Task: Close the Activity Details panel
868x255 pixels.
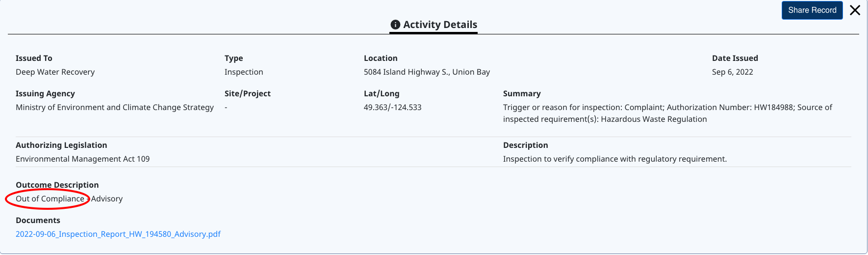Action: (x=855, y=10)
